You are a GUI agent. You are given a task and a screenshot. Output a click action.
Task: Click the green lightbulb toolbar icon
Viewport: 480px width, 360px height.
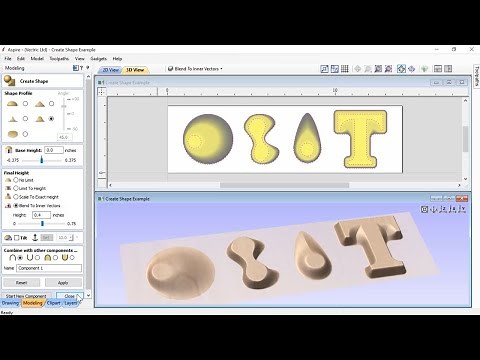(x=424, y=69)
